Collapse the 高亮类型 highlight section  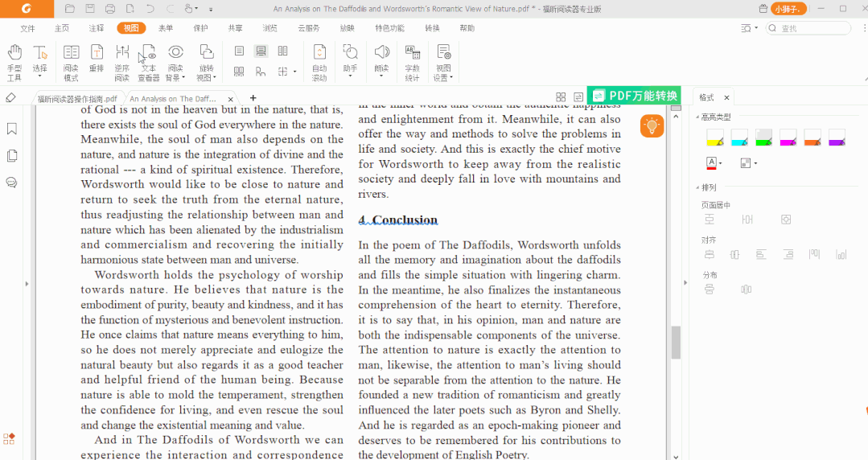[x=697, y=117]
